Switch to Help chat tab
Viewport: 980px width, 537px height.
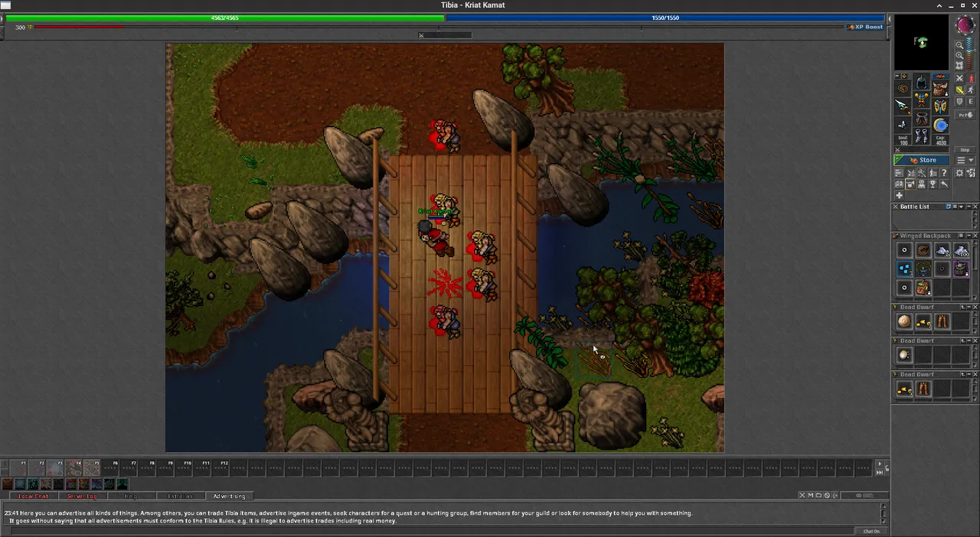pyautogui.click(x=131, y=496)
